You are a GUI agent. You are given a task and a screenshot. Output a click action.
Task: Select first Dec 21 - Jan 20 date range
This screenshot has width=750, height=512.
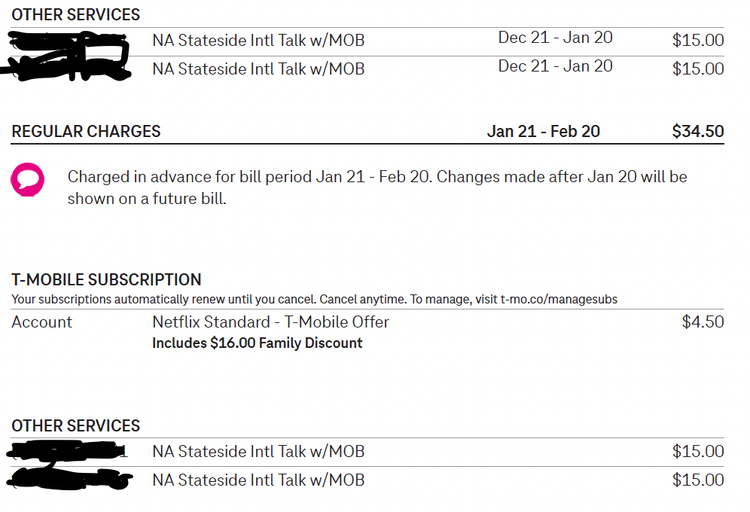coord(555,37)
